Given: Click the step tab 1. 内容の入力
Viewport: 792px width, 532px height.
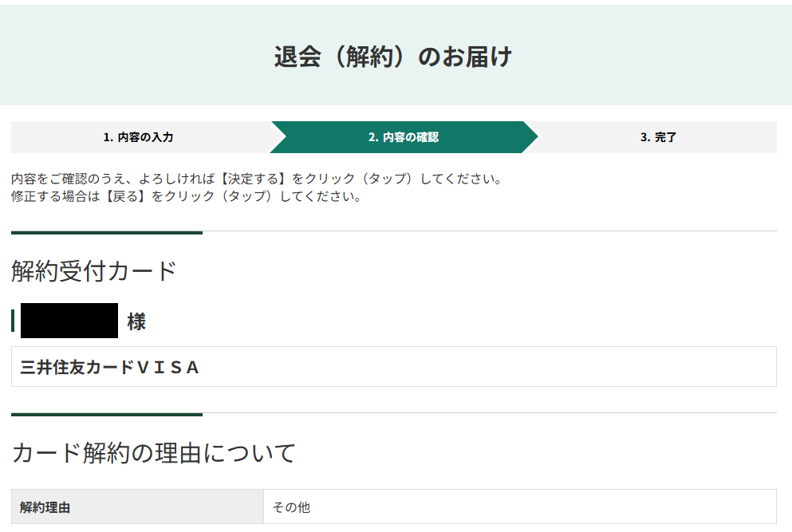Looking at the screenshot, I should (138, 137).
